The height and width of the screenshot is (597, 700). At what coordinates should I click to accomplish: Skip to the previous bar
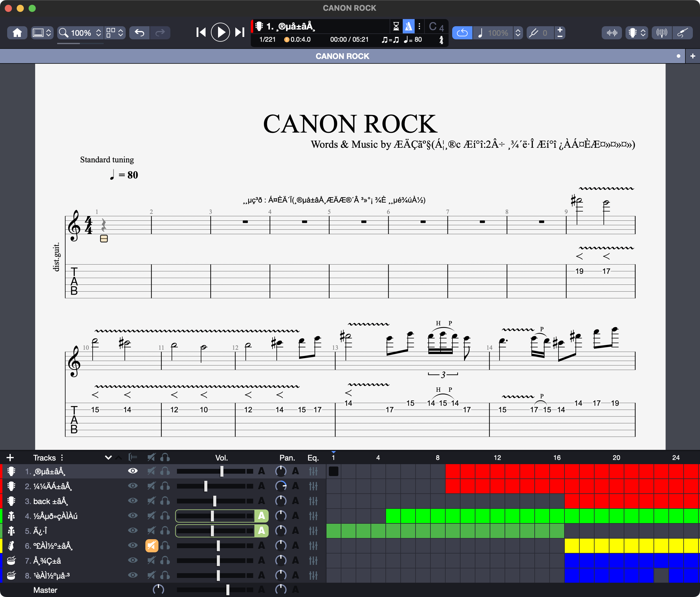[201, 32]
